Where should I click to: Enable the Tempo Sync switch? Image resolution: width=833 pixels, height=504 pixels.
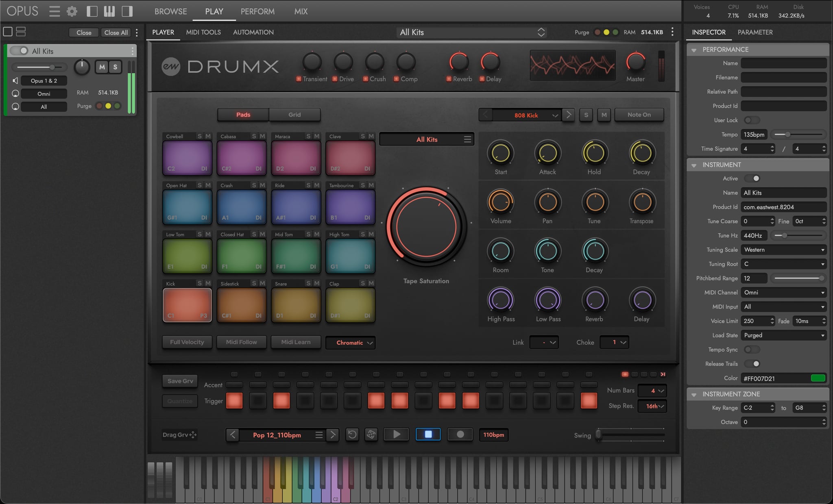[752, 350]
